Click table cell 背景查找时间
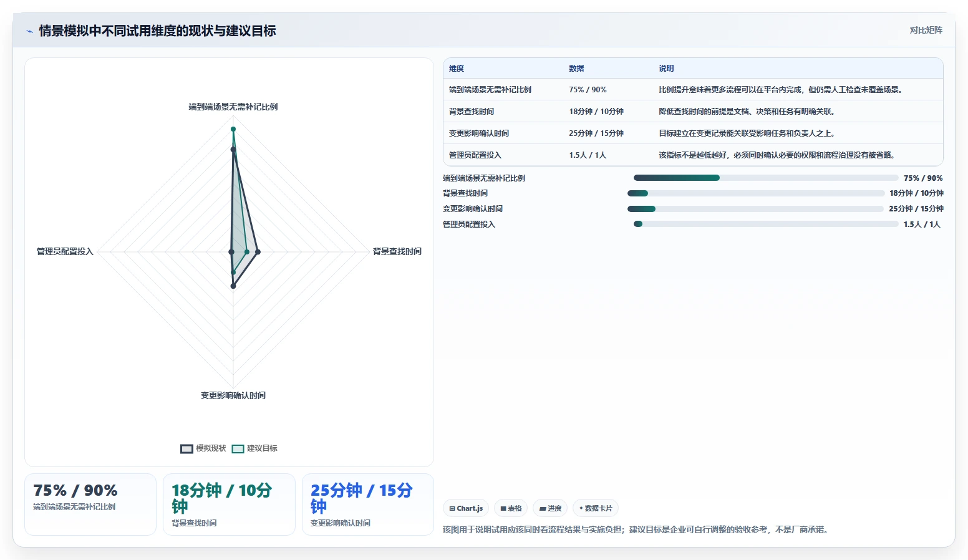This screenshot has height=560, width=968. click(x=472, y=112)
